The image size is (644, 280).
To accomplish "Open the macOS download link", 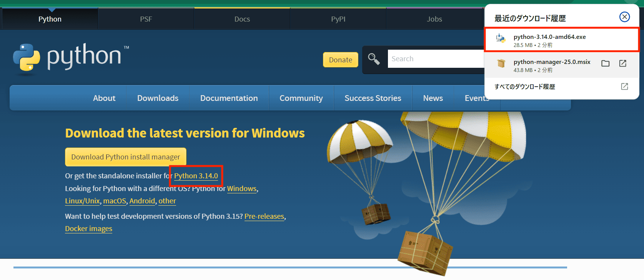I will 115,201.
